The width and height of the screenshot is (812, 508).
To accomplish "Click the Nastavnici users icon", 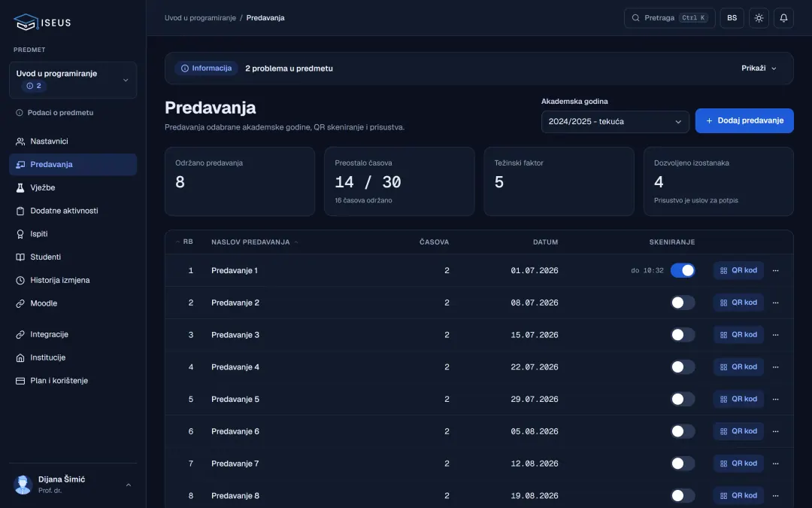I will pyautogui.click(x=20, y=141).
